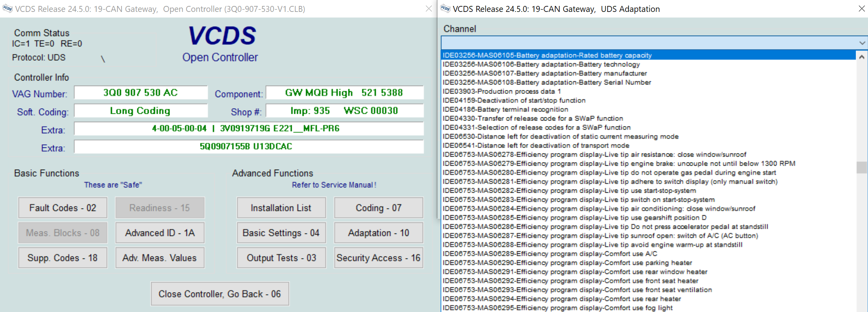Viewport: 868px width, 312px height.
Task: Select Battery adaptation-Rated battery capacity channel
Action: click(x=649, y=55)
